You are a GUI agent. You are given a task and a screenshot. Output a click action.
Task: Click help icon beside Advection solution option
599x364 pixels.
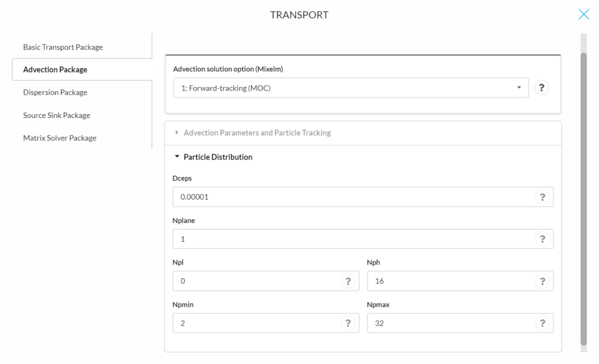pyautogui.click(x=541, y=88)
